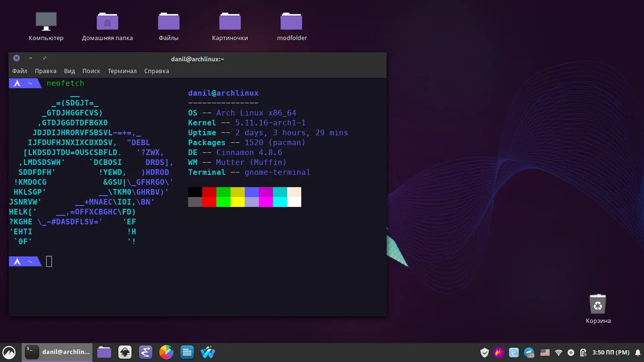
Task: Open the battery power tray applet
Action: (x=583, y=353)
